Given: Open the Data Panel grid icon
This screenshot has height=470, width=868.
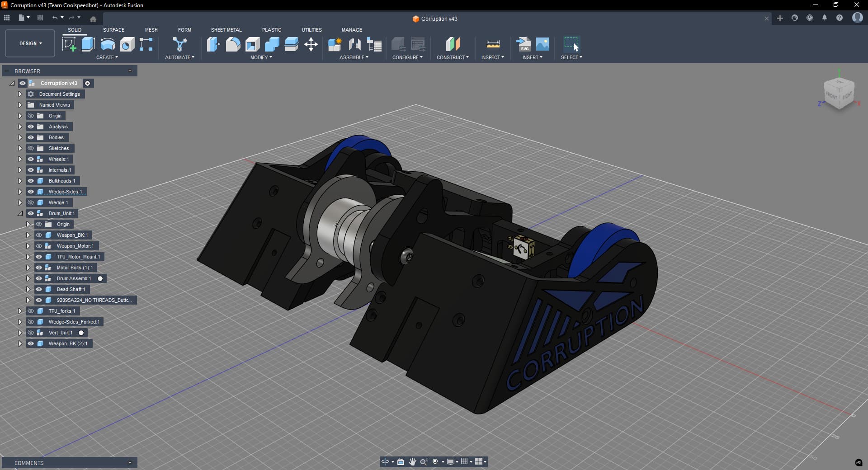Looking at the screenshot, I should pyautogui.click(x=7, y=18).
